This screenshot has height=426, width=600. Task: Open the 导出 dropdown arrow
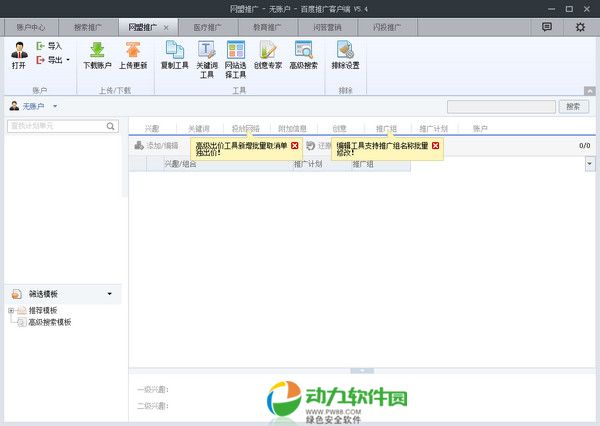tap(68, 60)
